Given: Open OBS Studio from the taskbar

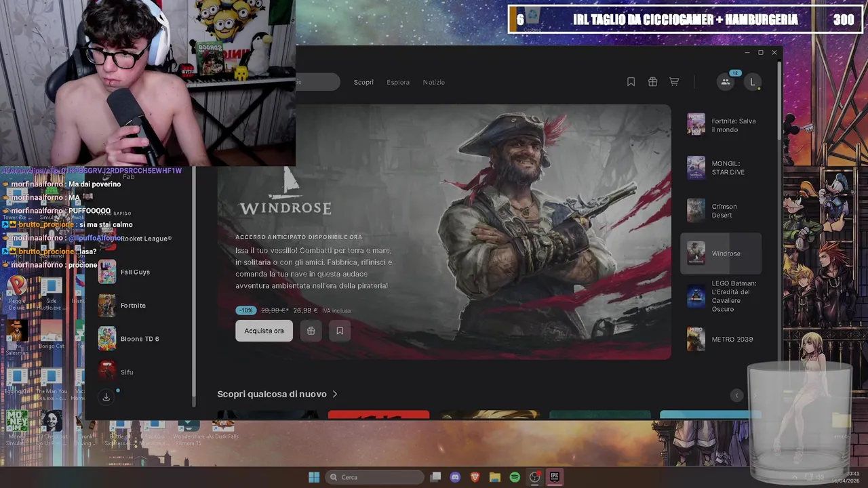Looking at the screenshot, I should tap(534, 477).
